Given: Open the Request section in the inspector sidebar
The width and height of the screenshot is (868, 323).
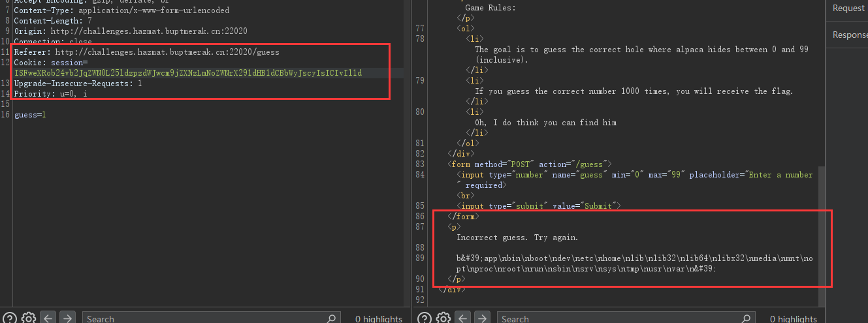Looking at the screenshot, I should click(x=848, y=8).
